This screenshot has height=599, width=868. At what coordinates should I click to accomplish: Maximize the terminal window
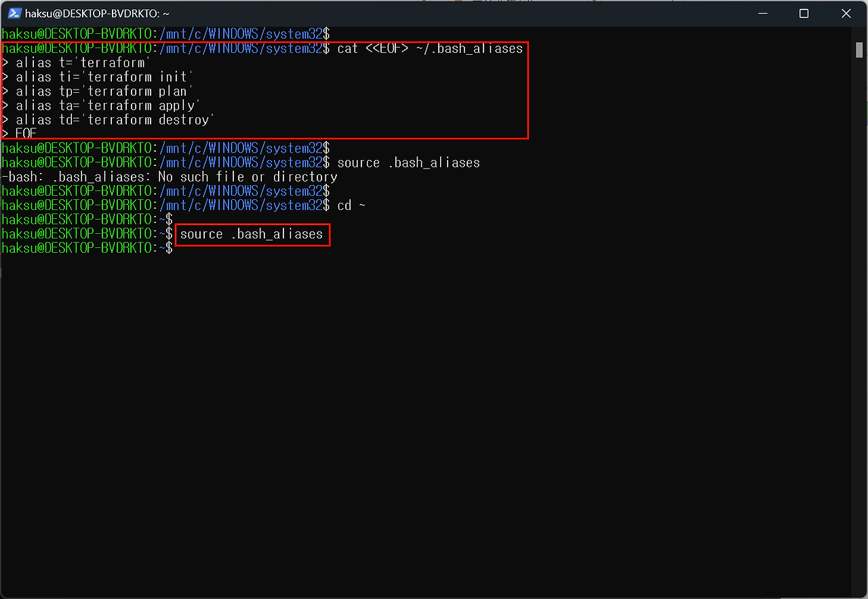pyautogui.click(x=804, y=14)
